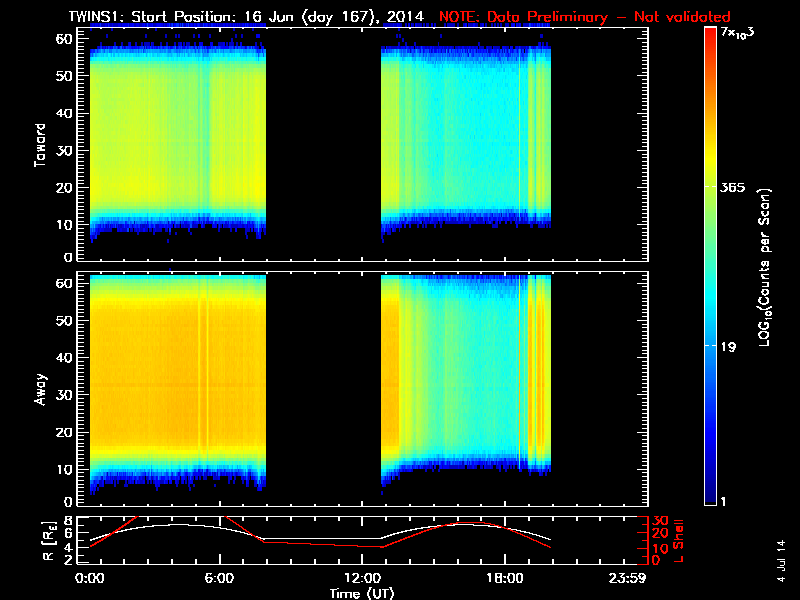Image resolution: width=800 pixels, height=600 pixels.
Task: Click the red note 'Data Preliminary - Not validated'
Action: (609, 17)
